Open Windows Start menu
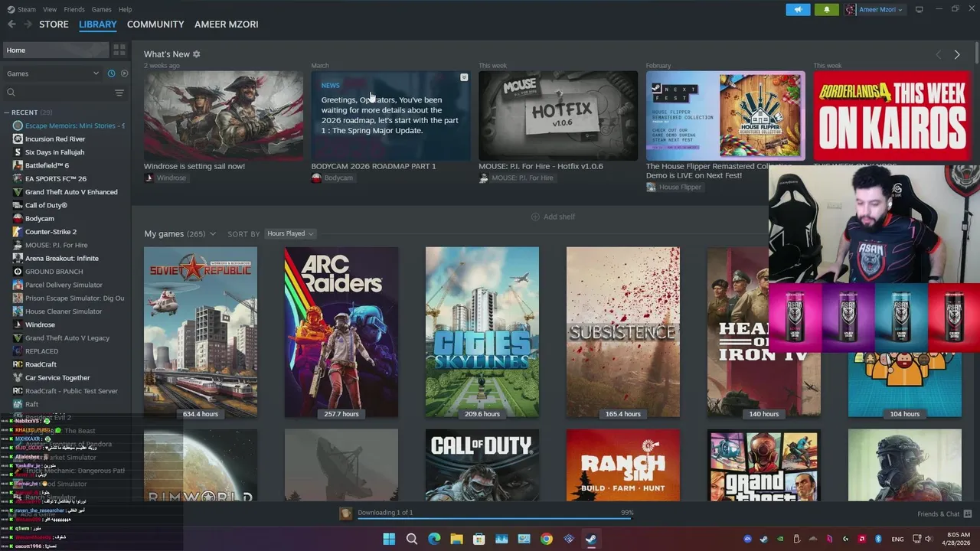980x551 pixels. tap(389, 539)
